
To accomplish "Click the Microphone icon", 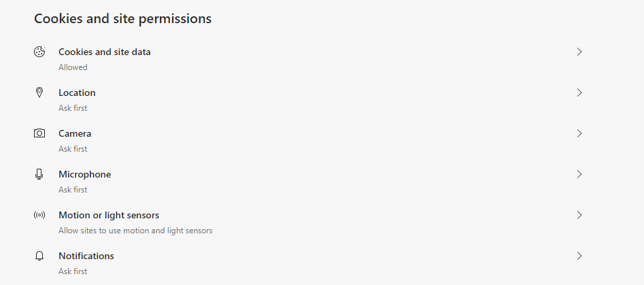I will [x=39, y=174].
